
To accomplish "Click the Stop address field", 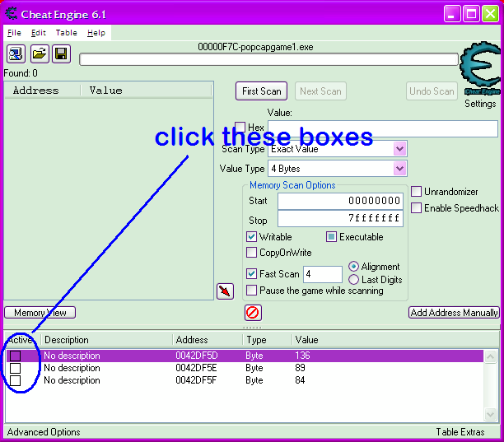I will 340,218.
